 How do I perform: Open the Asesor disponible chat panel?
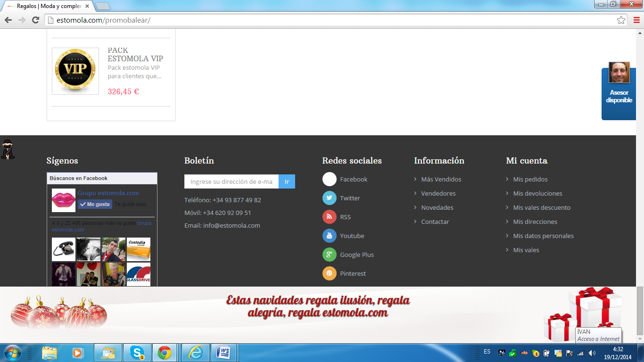(619, 94)
